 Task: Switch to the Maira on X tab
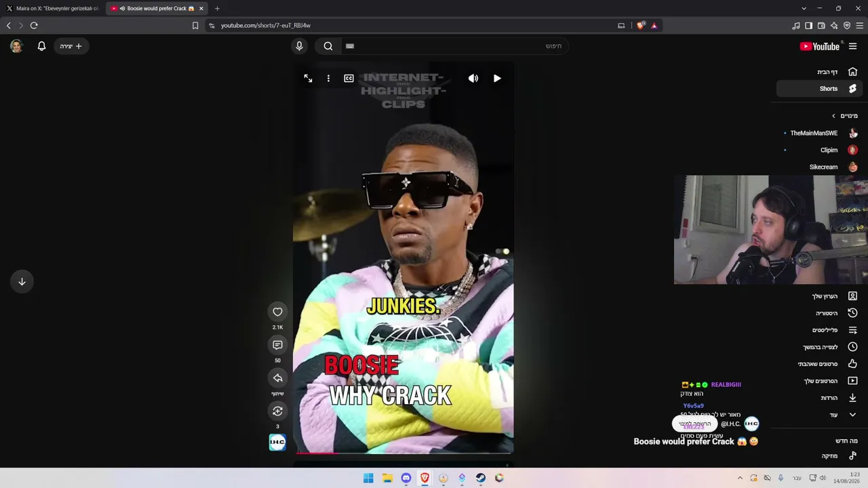point(52,9)
